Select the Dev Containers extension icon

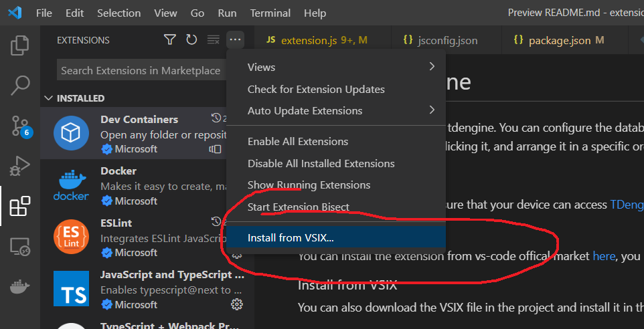coord(71,133)
